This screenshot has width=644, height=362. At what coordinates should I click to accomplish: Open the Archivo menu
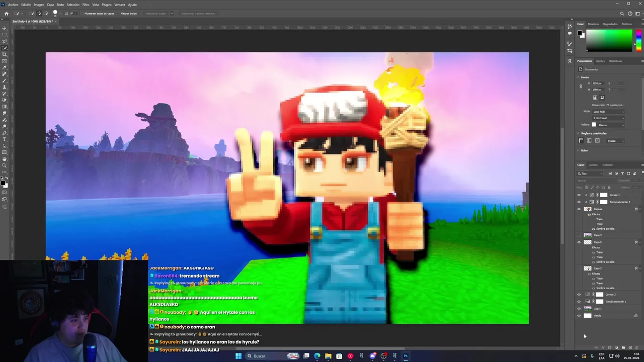(x=13, y=5)
